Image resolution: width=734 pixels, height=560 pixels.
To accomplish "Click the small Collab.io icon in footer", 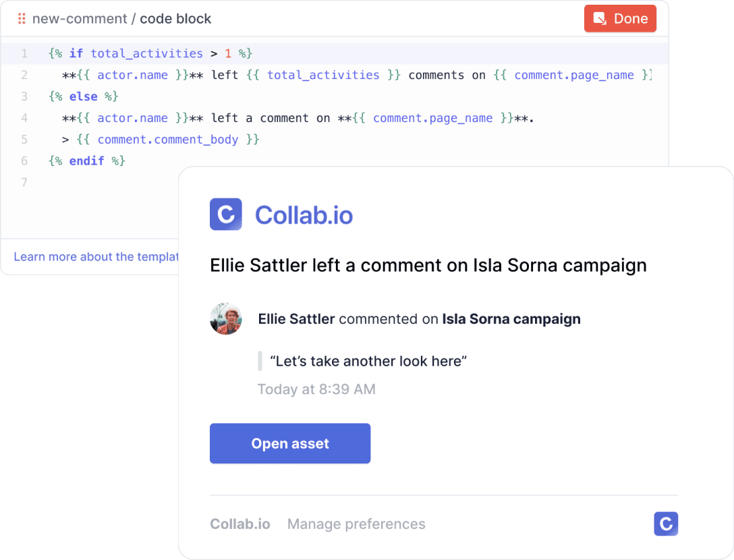I will click(666, 524).
